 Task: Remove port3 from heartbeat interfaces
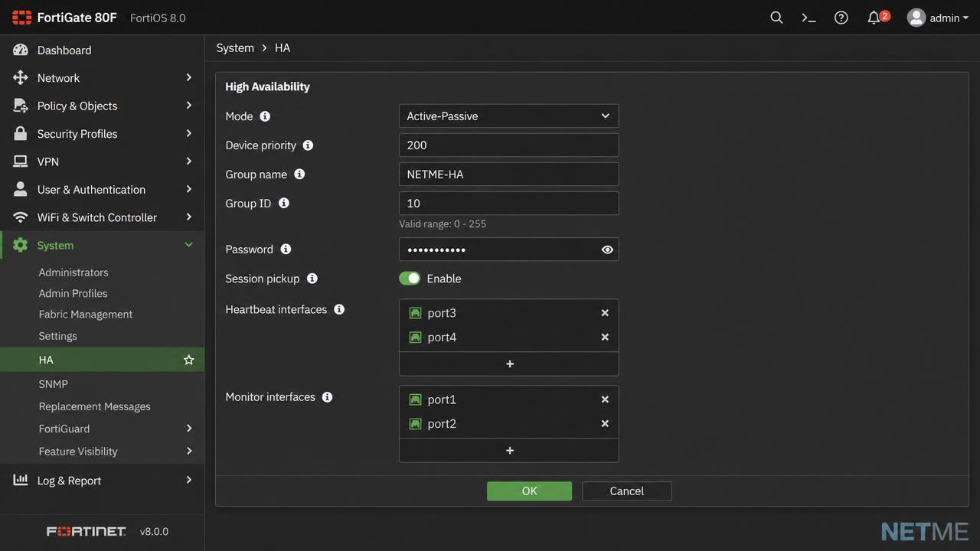pos(605,313)
